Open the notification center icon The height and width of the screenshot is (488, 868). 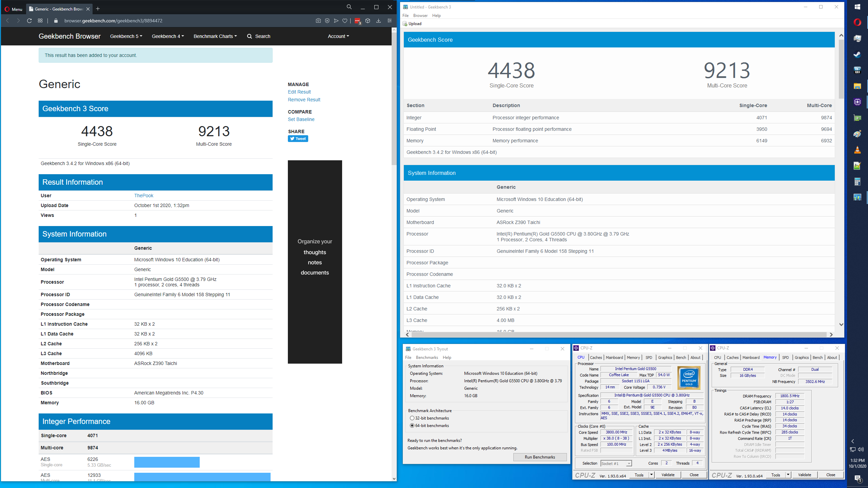[857, 479]
